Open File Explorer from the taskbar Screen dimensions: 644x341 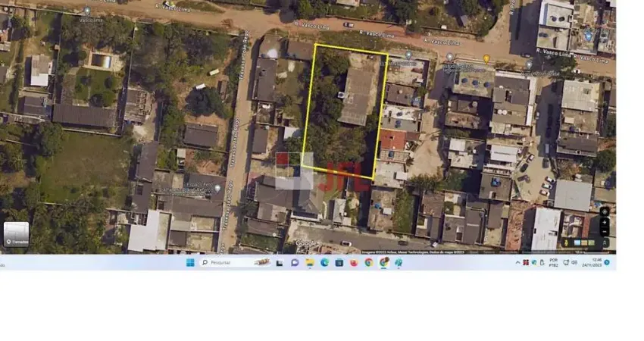[x=310, y=262]
